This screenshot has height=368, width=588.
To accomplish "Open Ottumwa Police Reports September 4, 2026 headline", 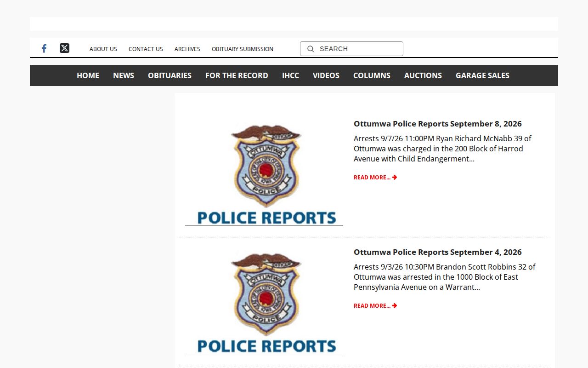I will [x=438, y=252].
